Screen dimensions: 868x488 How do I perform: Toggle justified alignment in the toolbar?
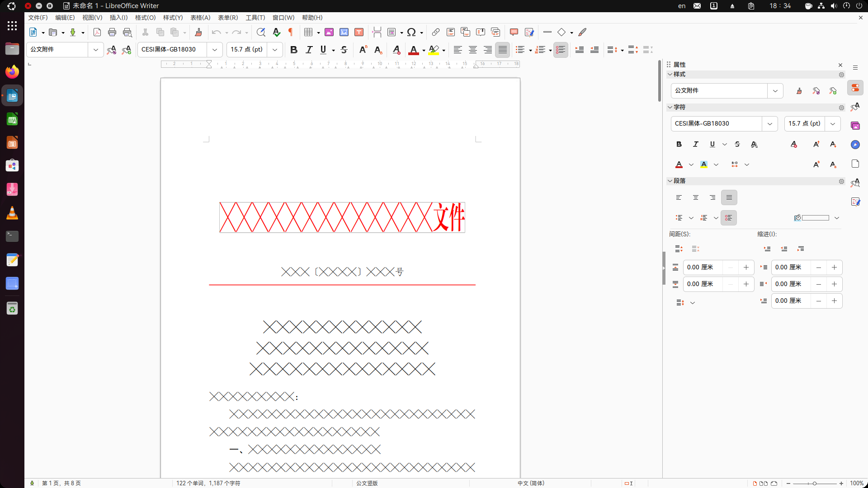tap(503, 50)
